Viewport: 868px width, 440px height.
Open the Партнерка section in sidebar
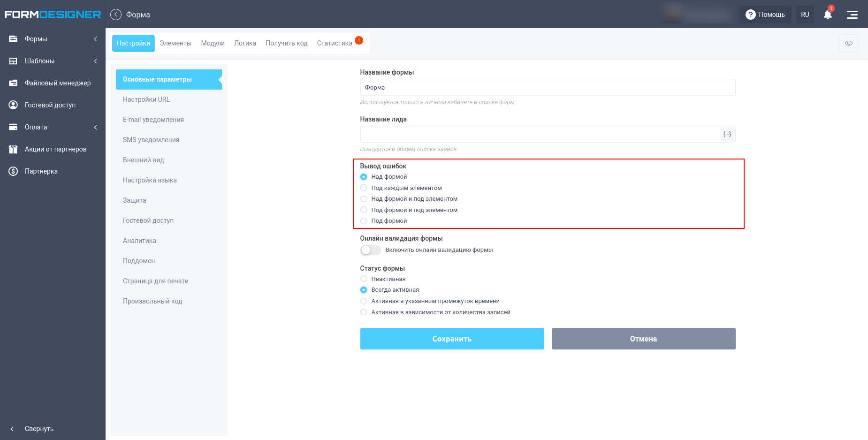[x=41, y=171]
